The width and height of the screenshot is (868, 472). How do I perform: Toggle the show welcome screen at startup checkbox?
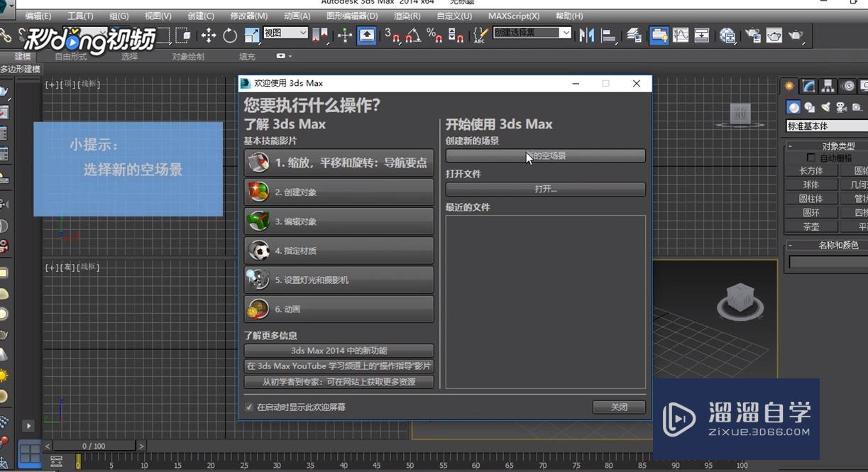[249, 407]
